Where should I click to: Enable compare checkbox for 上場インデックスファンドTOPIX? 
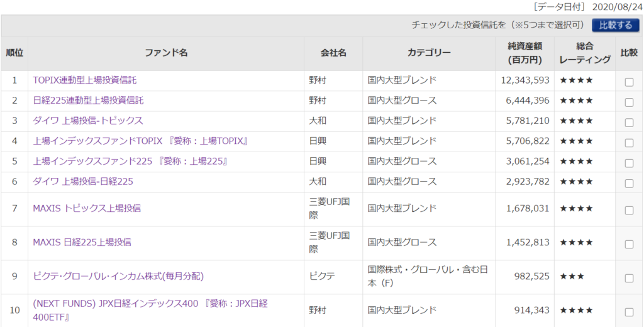[x=629, y=143]
